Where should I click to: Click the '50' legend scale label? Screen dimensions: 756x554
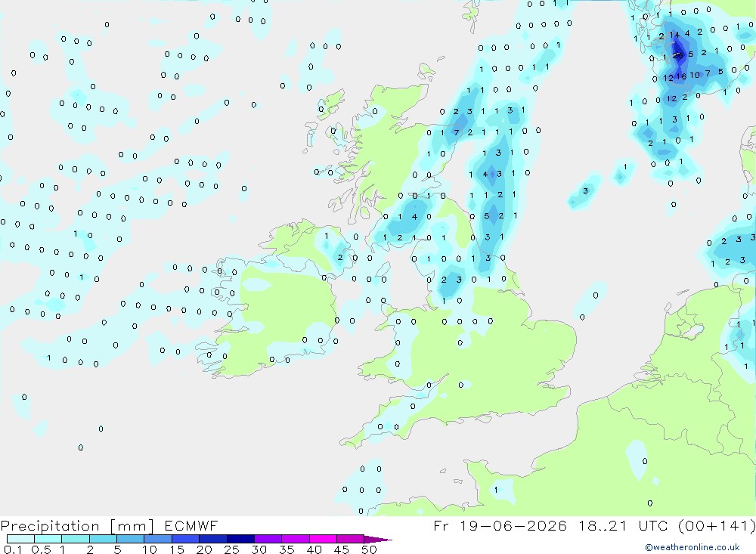(x=369, y=549)
